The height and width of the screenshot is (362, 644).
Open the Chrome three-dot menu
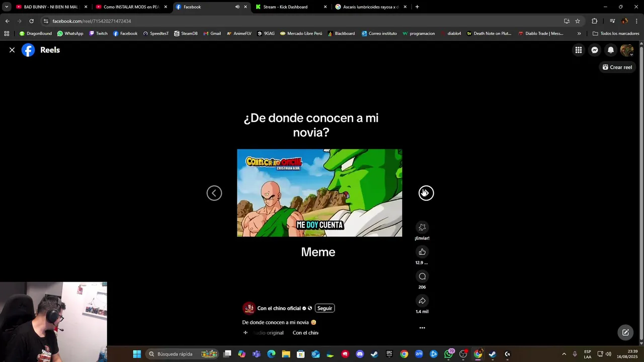(636, 21)
